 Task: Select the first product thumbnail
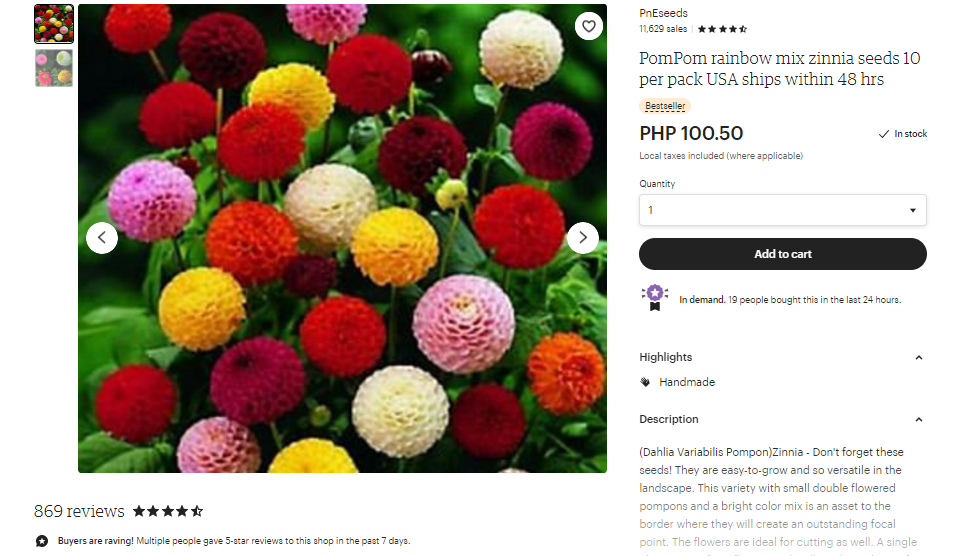pyautogui.click(x=54, y=24)
